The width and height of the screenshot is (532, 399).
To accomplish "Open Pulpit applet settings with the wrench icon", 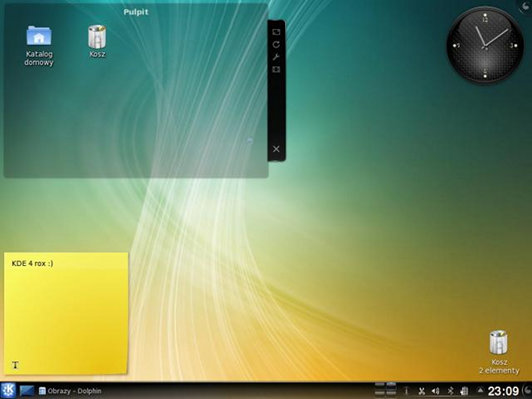I will (x=276, y=57).
